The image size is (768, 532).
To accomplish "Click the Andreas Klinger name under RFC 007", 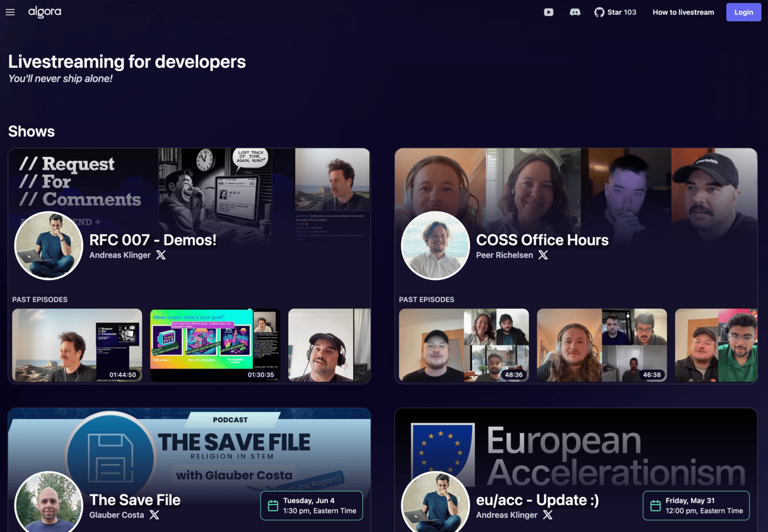I will 120,255.
